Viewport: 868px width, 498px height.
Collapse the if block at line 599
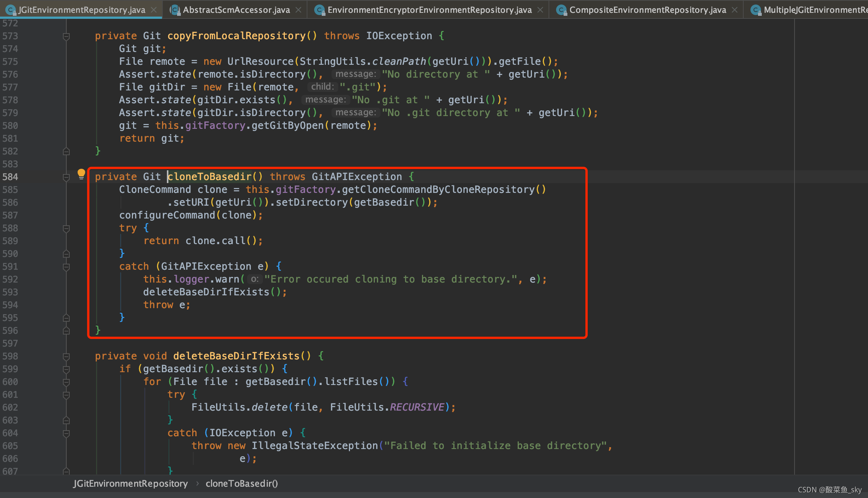66,370
